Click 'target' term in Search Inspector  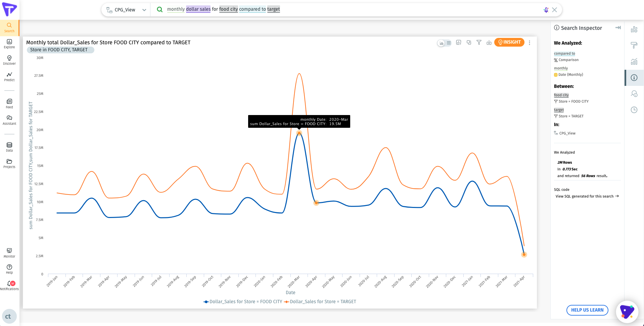[559, 110]
